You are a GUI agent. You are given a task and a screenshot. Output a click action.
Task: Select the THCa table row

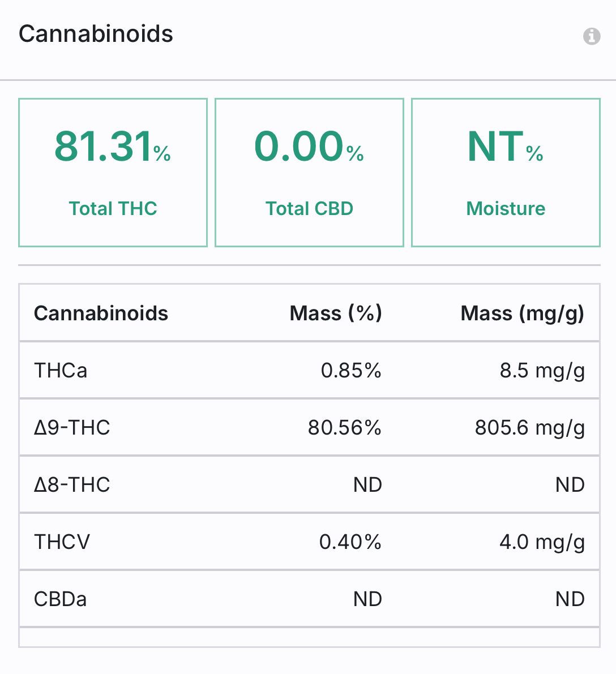pos(309,370)
